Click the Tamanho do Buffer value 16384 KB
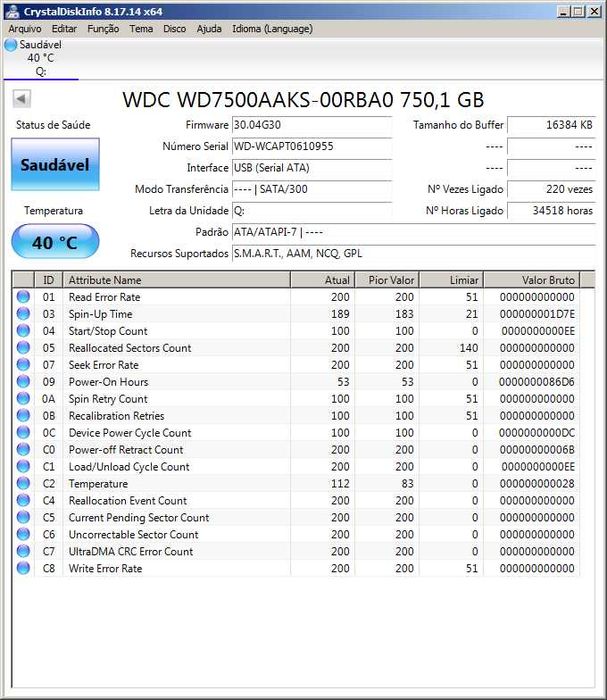 pyautogui.click(x=551, y=125)
